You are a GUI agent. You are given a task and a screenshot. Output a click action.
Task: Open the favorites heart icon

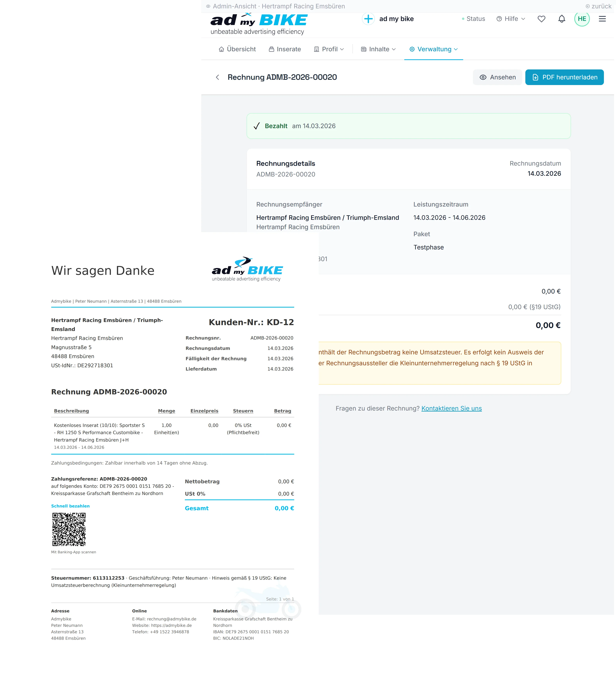(x=541, y=19)
